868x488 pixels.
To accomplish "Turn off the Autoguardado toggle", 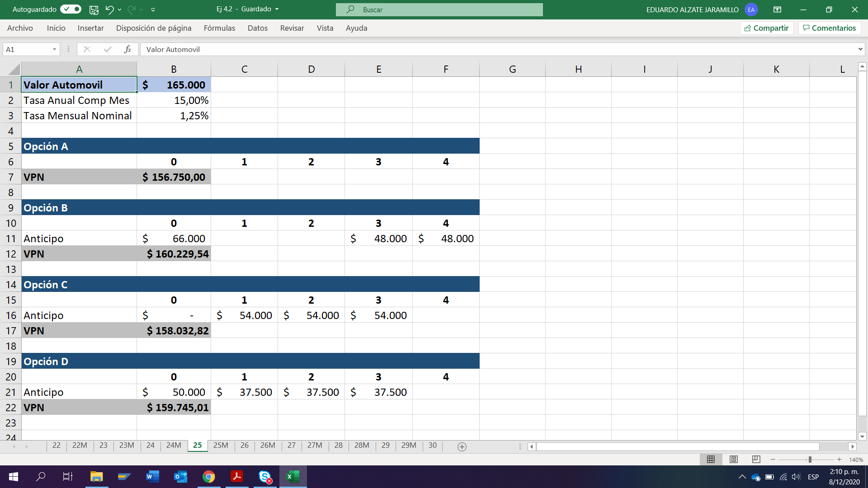I will [x=71, y=9].
